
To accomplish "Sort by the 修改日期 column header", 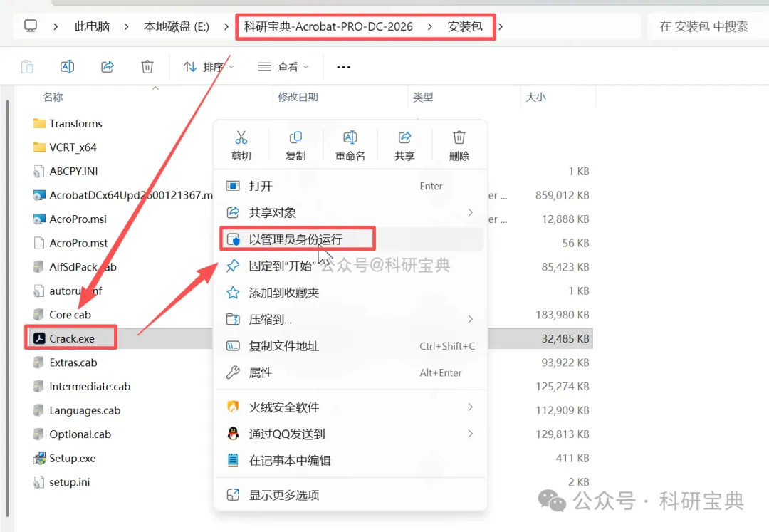I will click(x=298, y=97).
